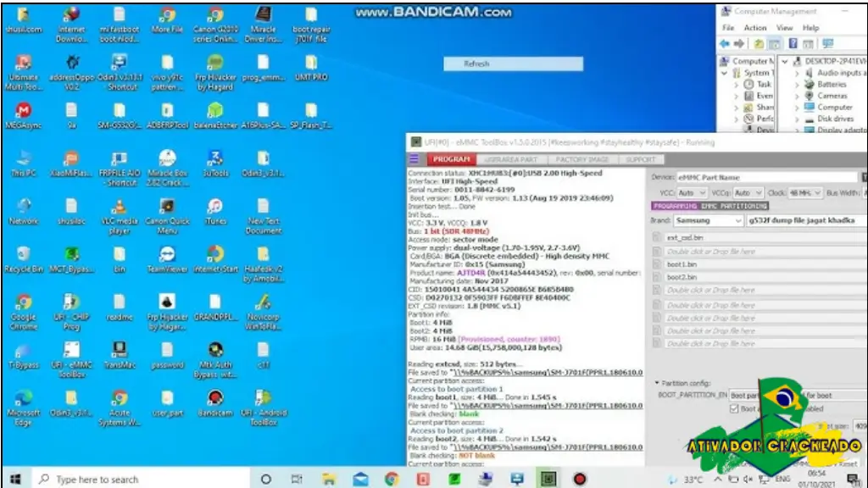This screenshot has height=488, width=868.
Task: Click the monitor icon in Computer Management toolbar
Action: point(827,44)
